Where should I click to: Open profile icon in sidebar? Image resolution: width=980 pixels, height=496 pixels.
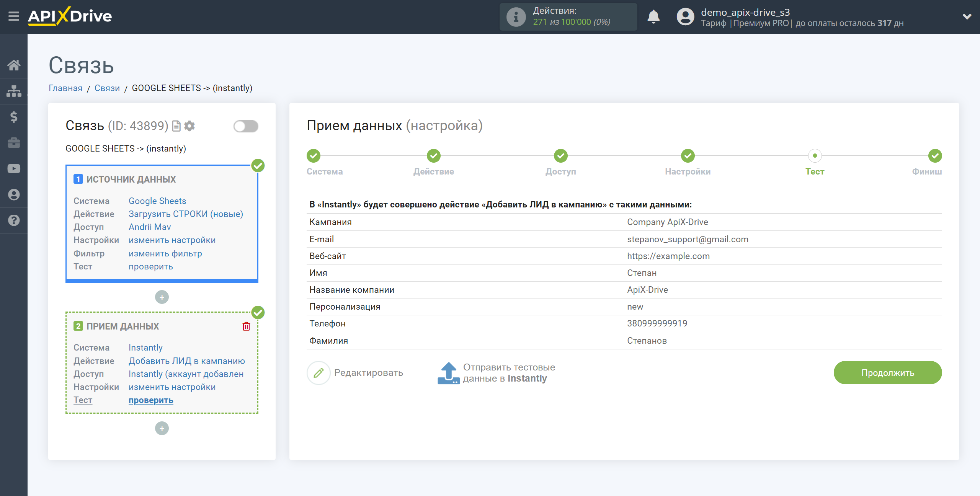click(14, 195)
